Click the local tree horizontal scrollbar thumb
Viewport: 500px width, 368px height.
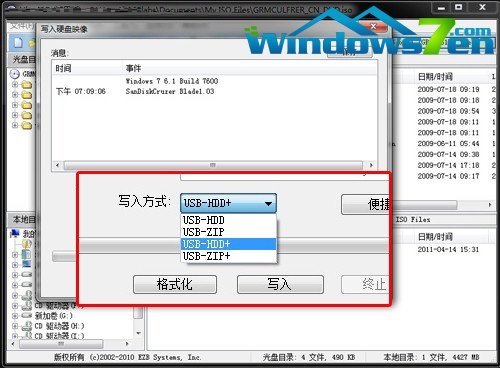click(x=61, y=343)
